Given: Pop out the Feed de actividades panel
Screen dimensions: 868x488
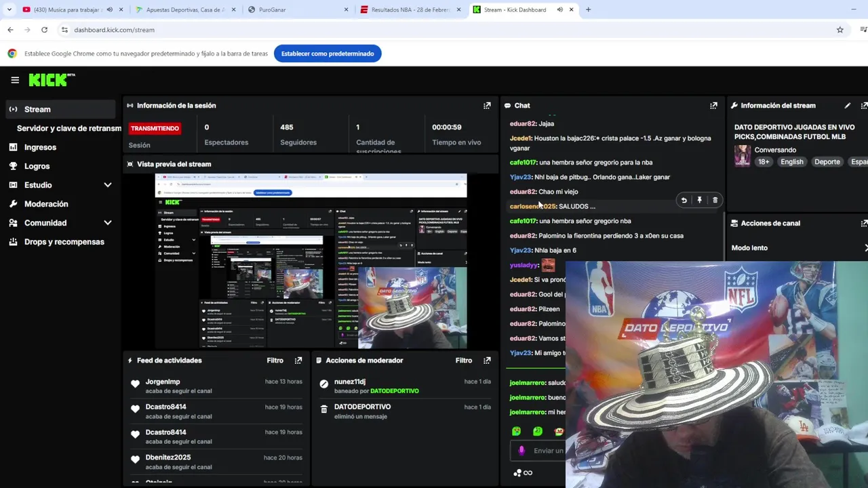Looking at the screenshot, I should tap(298, 361).
